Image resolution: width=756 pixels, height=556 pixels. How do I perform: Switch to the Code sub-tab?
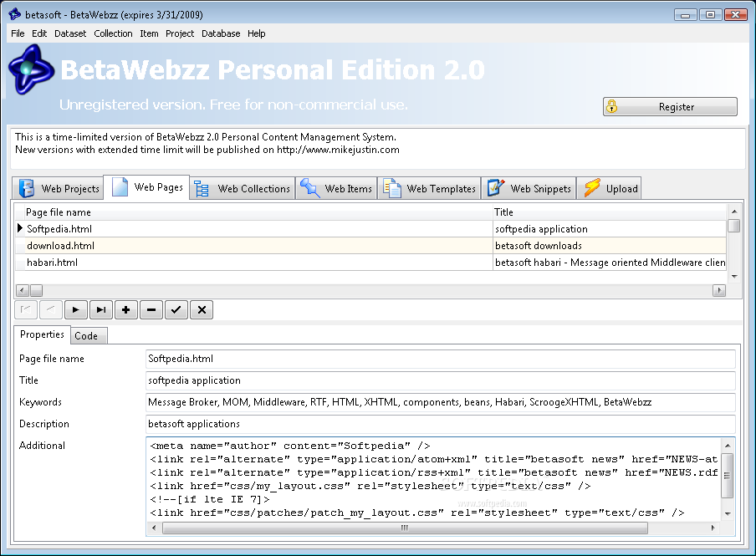[x=89, y=336]
